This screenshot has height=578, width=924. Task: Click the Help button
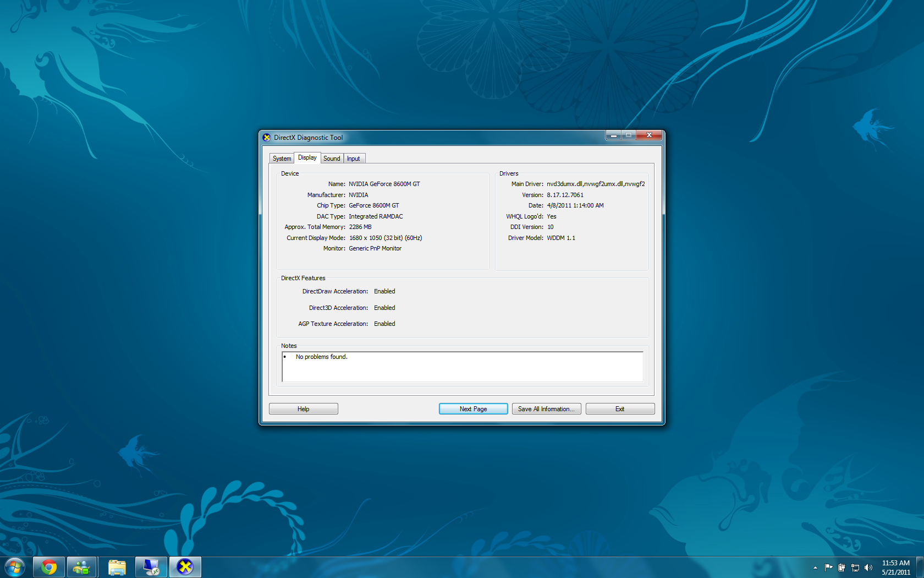(x=304, y=409)
